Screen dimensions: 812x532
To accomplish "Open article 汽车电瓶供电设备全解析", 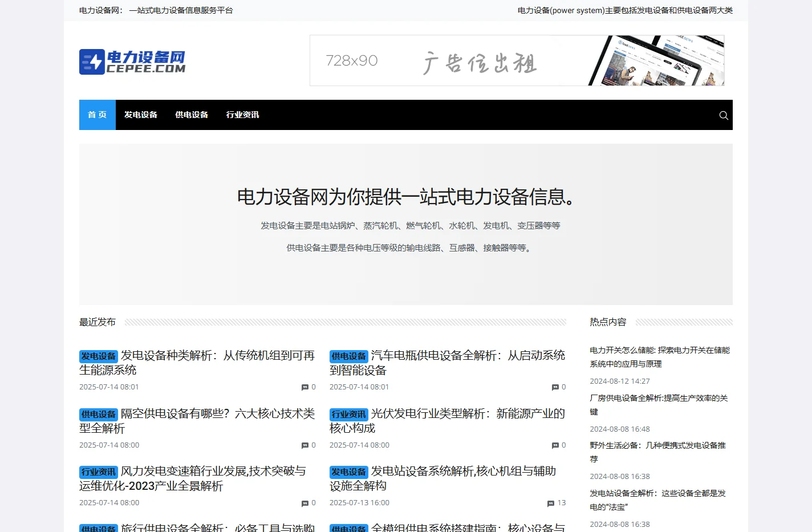I will pyautogui.click(x=447, y=363).
